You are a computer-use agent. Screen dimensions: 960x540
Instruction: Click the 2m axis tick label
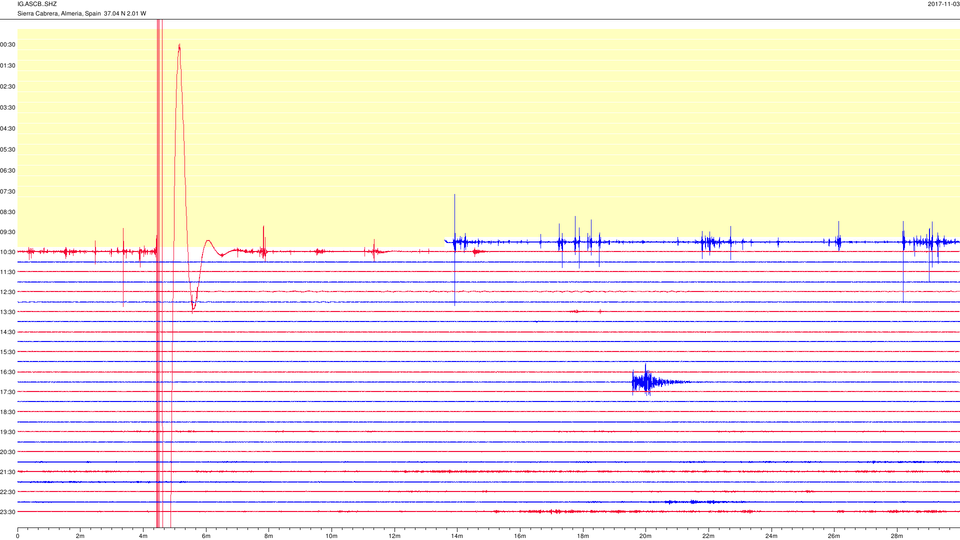(80, 536)
